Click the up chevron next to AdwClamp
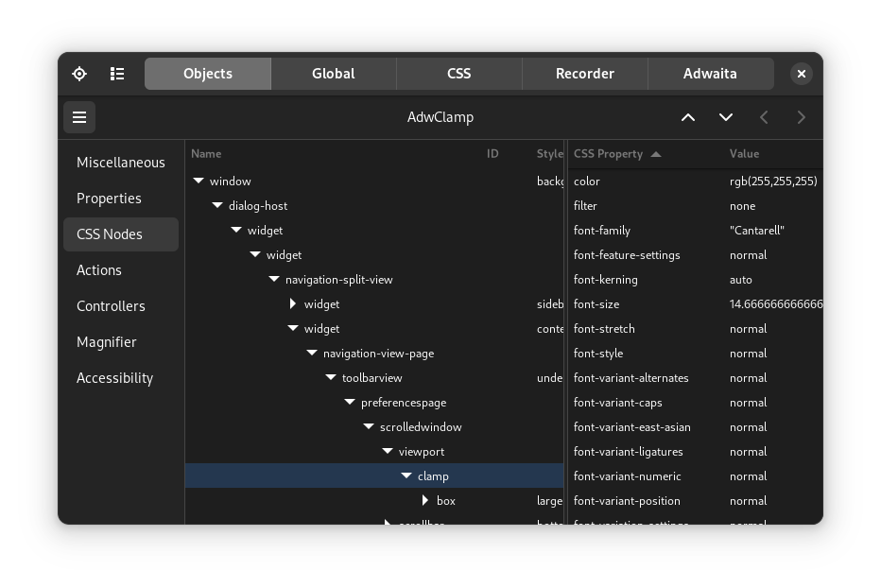Viewport: 881px width, 588px height. tap(688, 116)
